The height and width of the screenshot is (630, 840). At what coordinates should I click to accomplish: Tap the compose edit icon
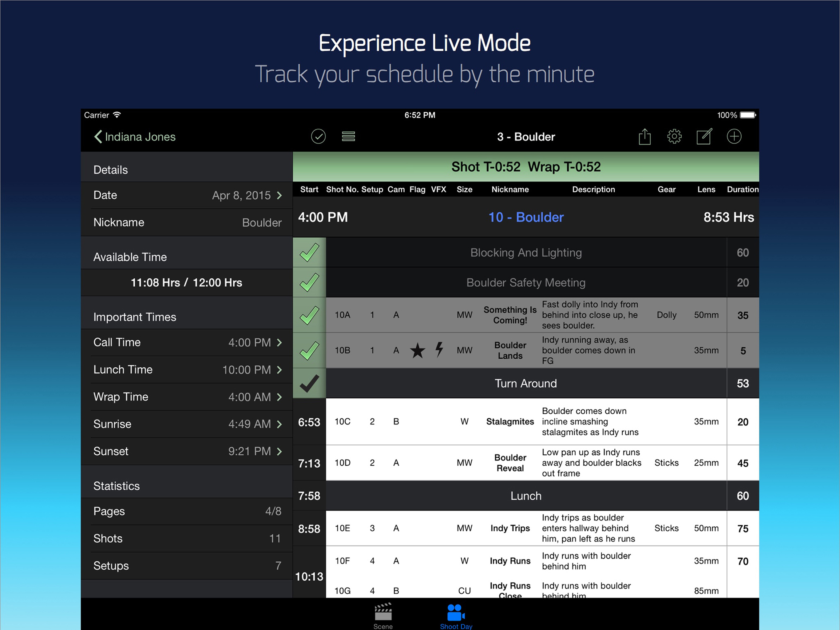point(704,136)
